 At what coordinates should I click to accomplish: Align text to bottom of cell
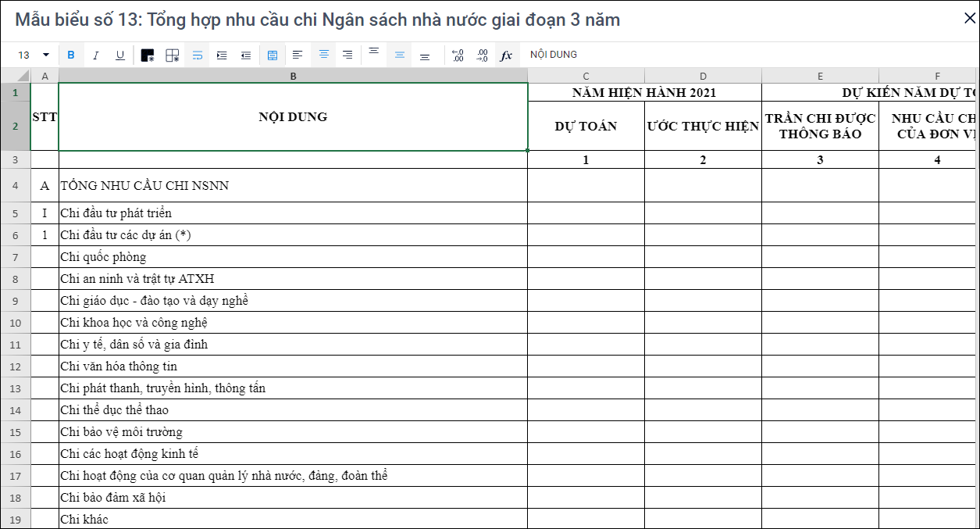[x=424, y=55]
